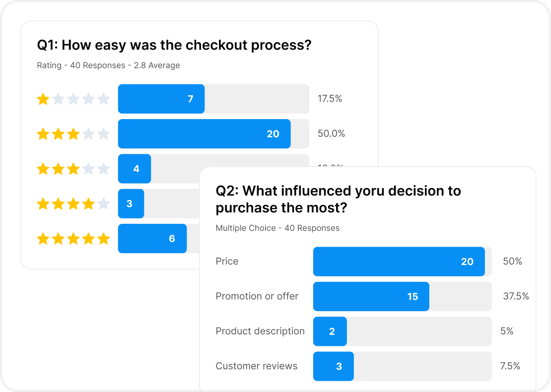Select the bar showing 15 responses
Image resolution: width=551 pixels, height=392 pixels.
click(371, 296)
